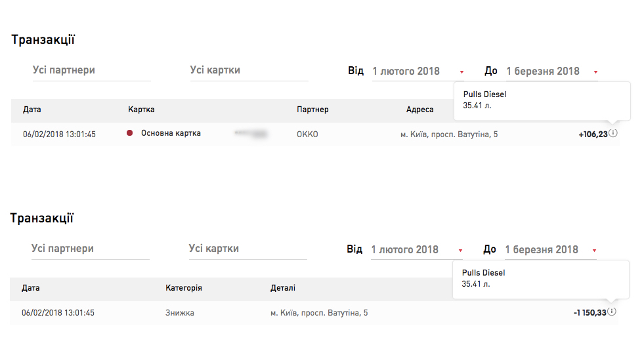Select Усі картки filter above the Деталі column
Viewport: 644px width, 351px height.
tap(247, 249)
